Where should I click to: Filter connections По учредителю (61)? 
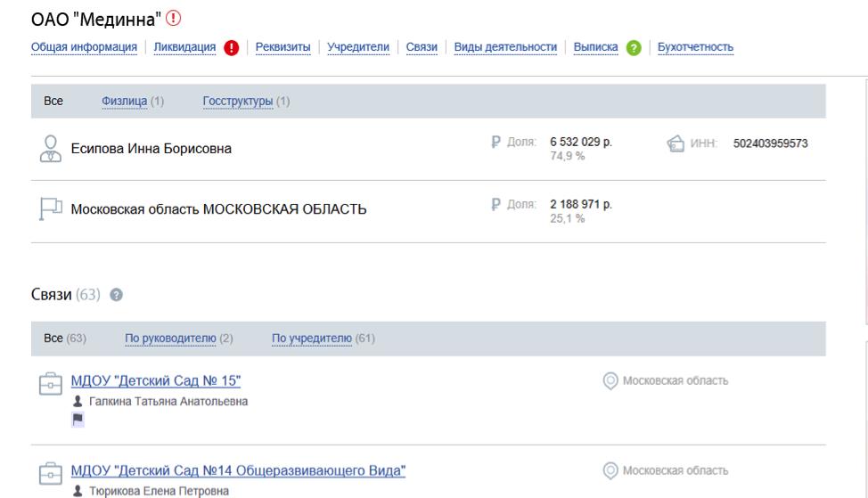tap(323, 338)
